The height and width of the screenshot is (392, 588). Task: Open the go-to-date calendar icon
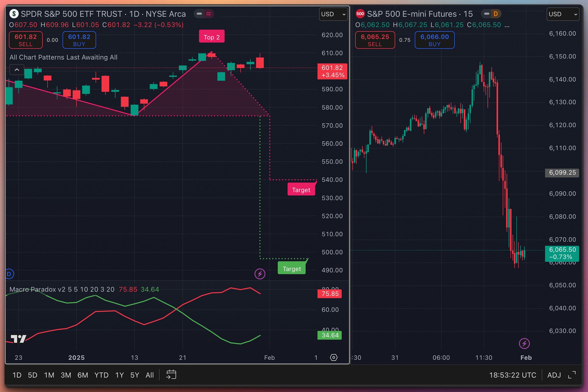coord(171,375)
